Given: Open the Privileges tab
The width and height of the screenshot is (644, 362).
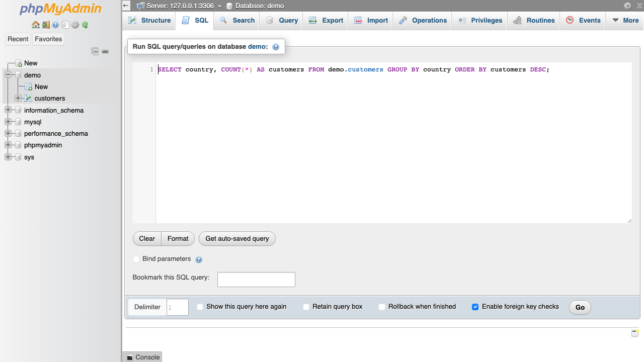Looking at the screenshot, I should (480, 21).
